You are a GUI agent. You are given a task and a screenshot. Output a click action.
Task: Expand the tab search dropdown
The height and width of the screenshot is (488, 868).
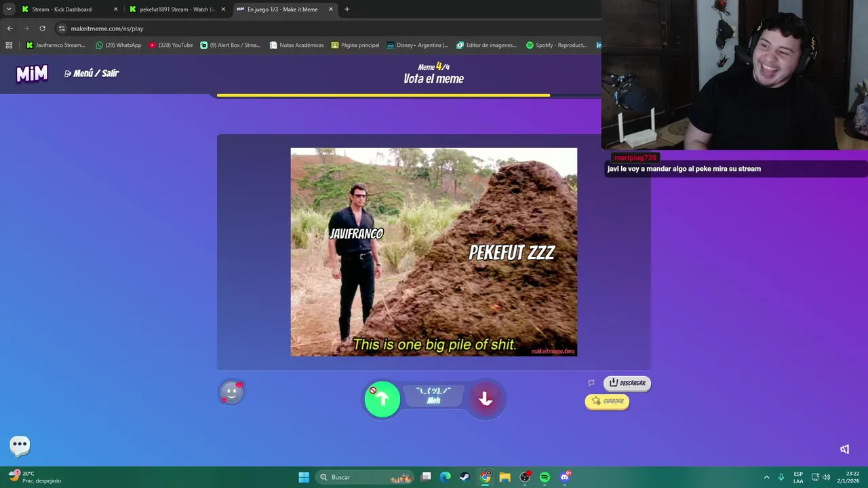[x=8, y=9]
